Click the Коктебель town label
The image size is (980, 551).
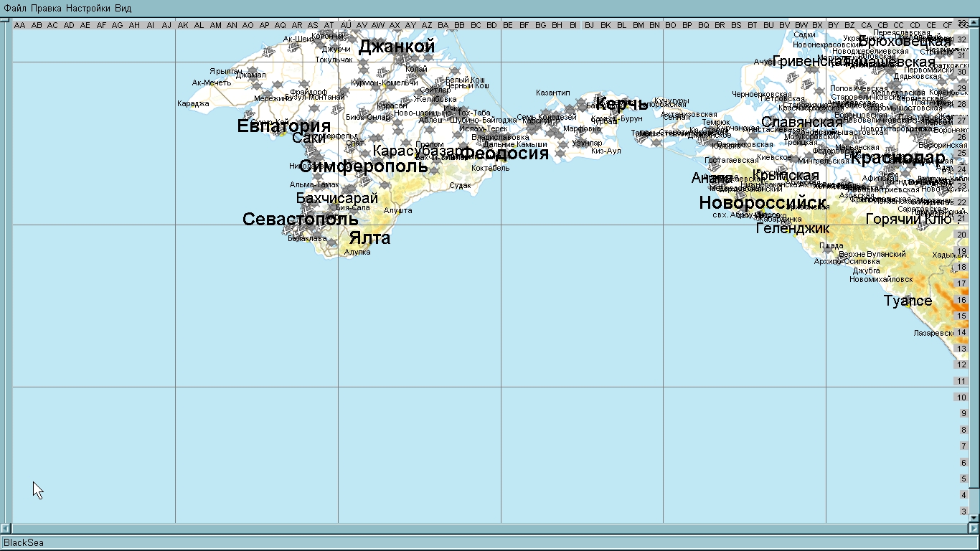click(491, 168)
